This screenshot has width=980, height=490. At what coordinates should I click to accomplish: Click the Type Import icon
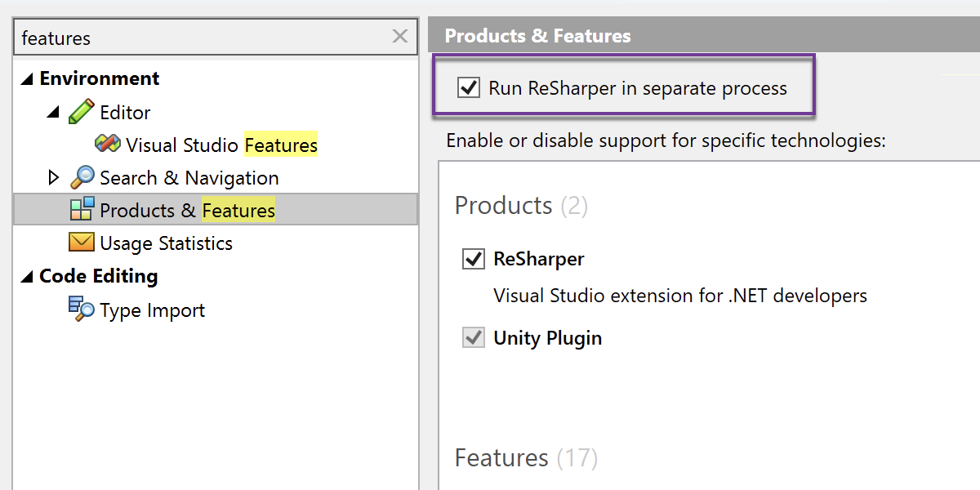82,309
